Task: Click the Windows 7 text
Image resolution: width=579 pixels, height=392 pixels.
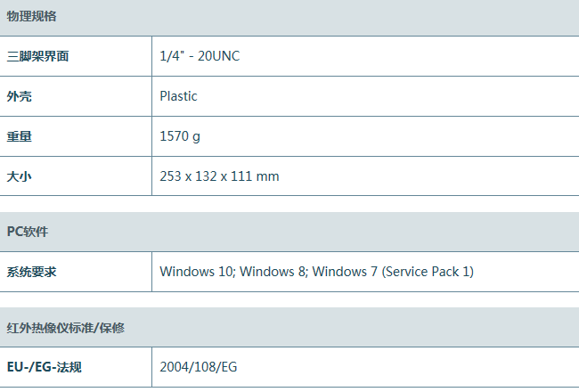Action: [345, 272]
